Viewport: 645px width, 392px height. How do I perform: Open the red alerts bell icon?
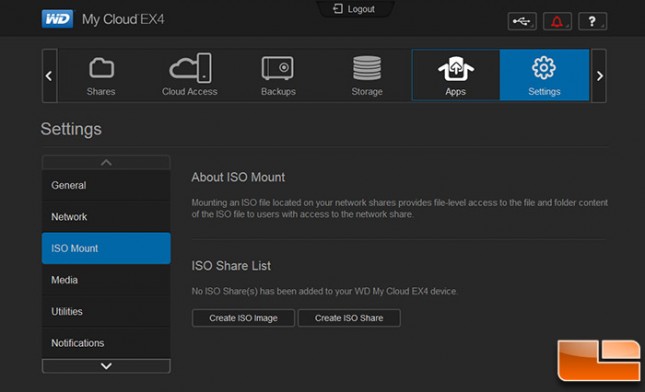click(x=557, y=21)
